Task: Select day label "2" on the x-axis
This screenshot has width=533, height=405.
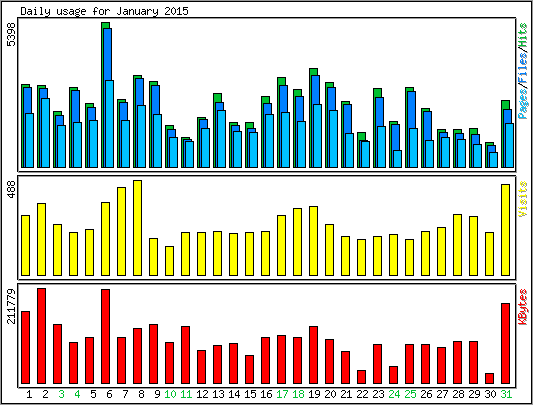Action: tap(45, 394)
